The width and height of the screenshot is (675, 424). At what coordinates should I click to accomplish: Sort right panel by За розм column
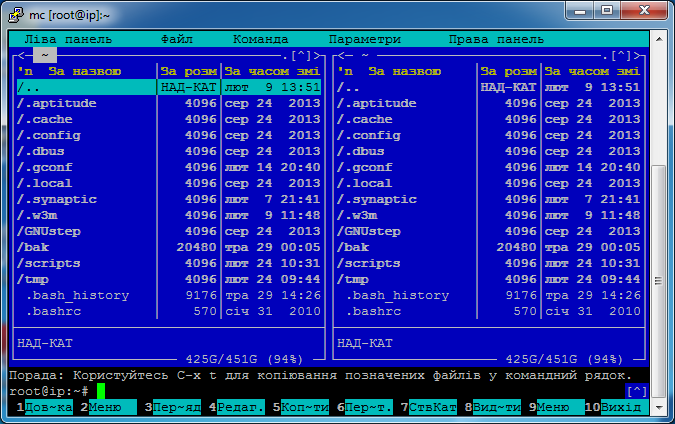(508, 71)
